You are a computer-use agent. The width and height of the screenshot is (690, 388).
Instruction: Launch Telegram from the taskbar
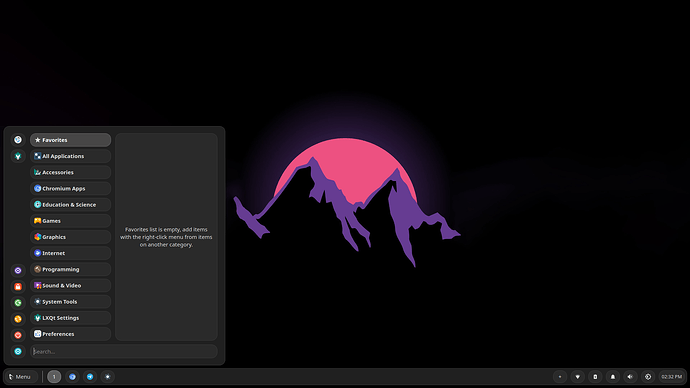tap(90, 377)
